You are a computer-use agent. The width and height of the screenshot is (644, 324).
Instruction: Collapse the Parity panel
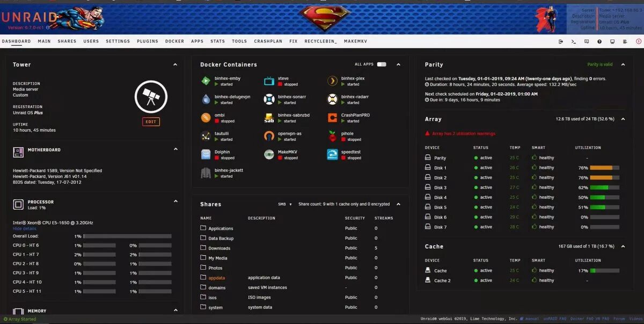623,64
